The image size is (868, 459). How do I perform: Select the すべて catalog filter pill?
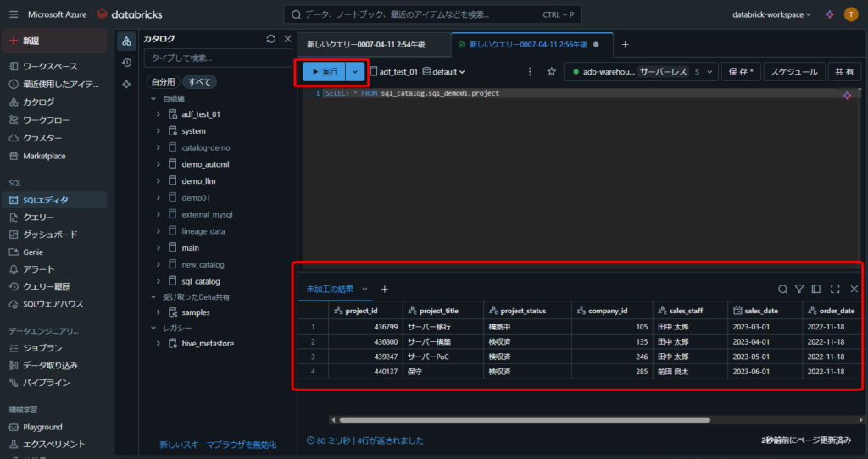point(201,82)
